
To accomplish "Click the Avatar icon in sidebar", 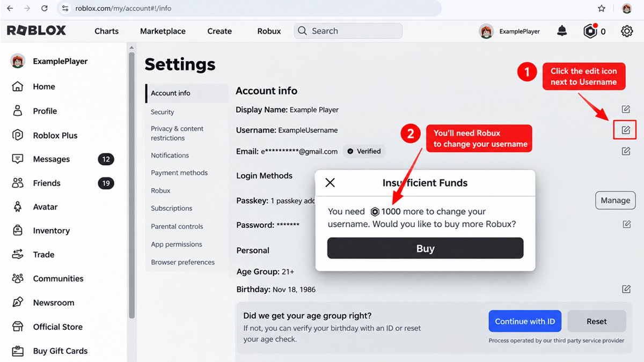I will click(18, 206).
